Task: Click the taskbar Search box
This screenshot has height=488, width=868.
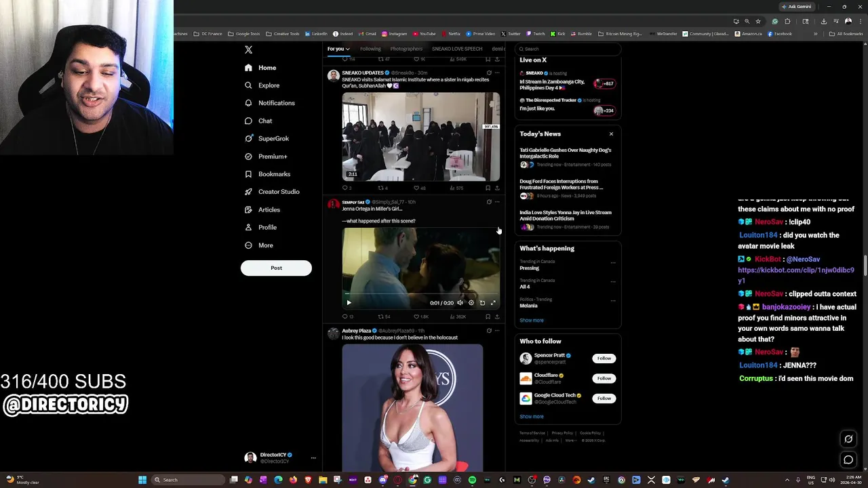Action: tap(188, 480)
